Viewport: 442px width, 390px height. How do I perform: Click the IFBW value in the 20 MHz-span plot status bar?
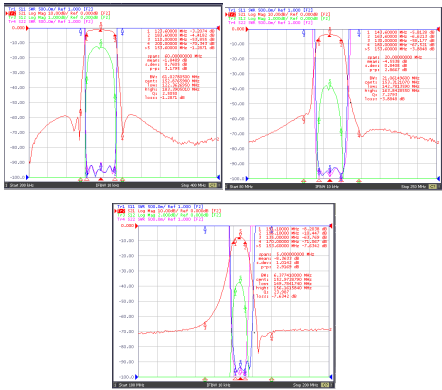click(x=327, y=186)
